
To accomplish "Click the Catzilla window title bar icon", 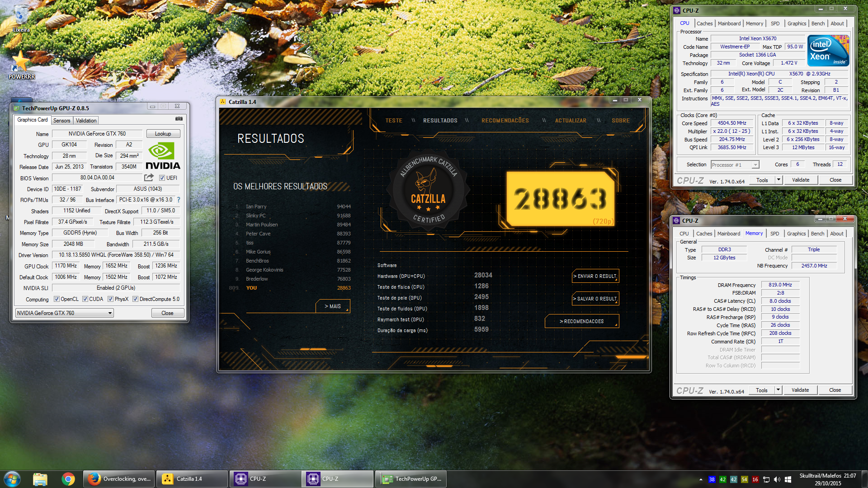I will (223, 102).
